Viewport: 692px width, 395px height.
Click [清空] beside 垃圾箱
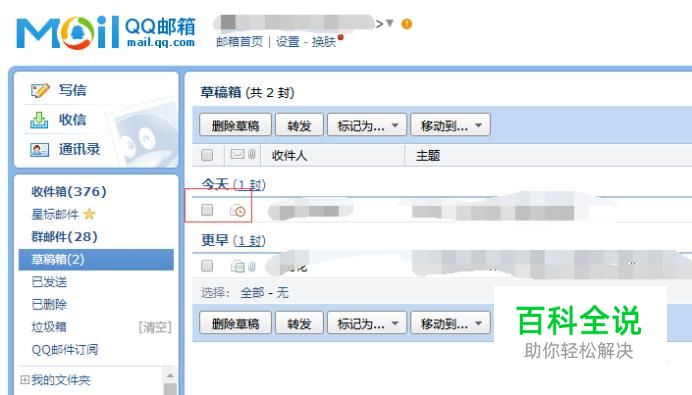155,327
